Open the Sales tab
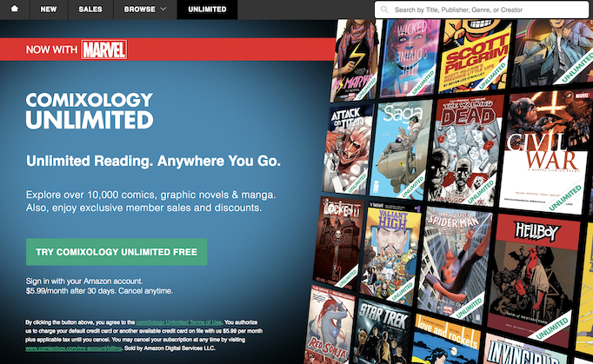Screen dimensions: 593x364 [90, 9]
